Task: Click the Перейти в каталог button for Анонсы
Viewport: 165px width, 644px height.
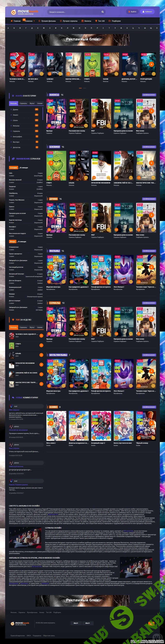Action: coord(149,95)
